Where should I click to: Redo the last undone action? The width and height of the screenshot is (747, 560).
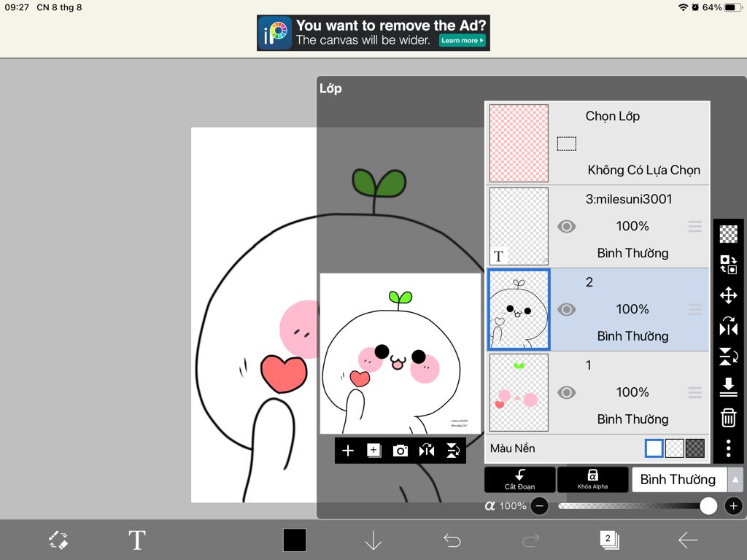click(x=531, y=540)
